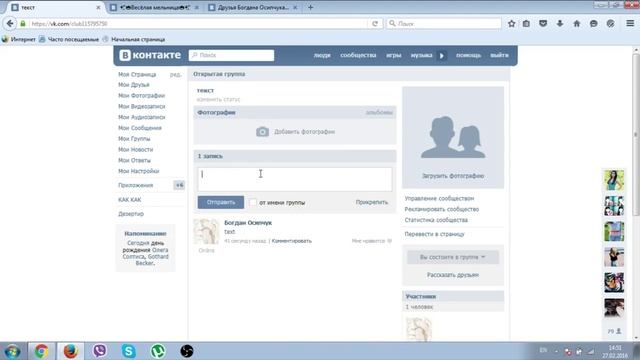Launch Chrome from the taskbar

pos(41,351)
